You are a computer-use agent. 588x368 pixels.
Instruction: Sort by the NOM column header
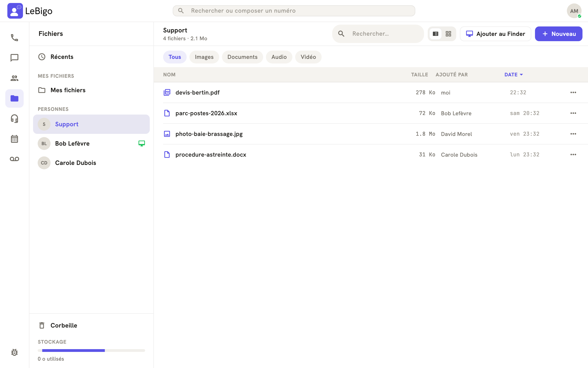pyautogui.click(x=169, y=75)
